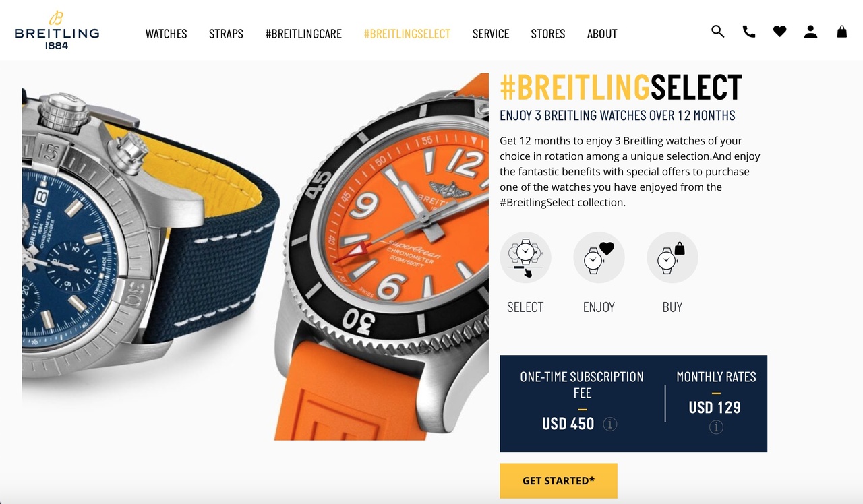863x504 pixels.
Task: Show info icon under USD 129 monthly rate
Action: tap(716, 427)
